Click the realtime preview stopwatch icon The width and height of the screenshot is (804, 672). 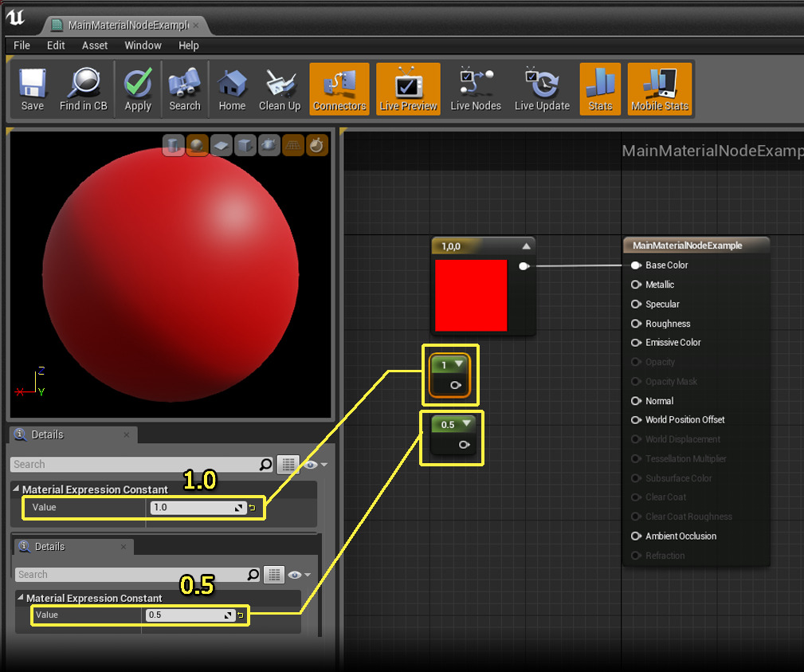(x=316, y=144)
